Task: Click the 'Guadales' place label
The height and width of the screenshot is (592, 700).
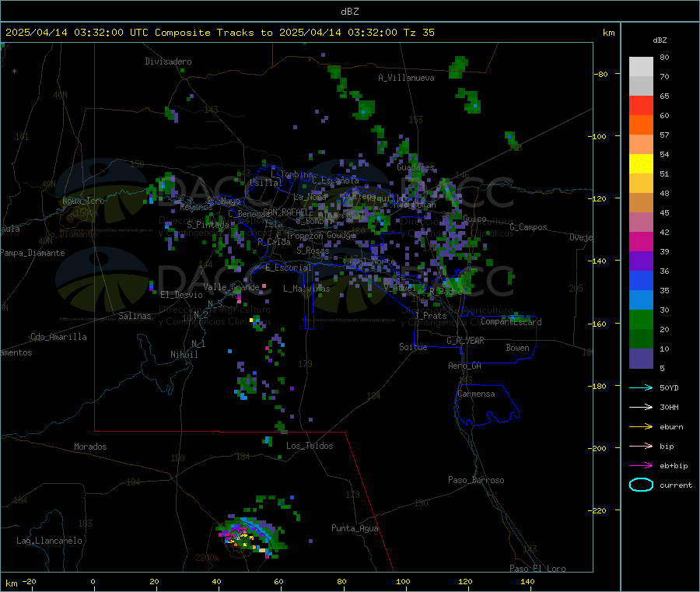Action: pos(415,167)
